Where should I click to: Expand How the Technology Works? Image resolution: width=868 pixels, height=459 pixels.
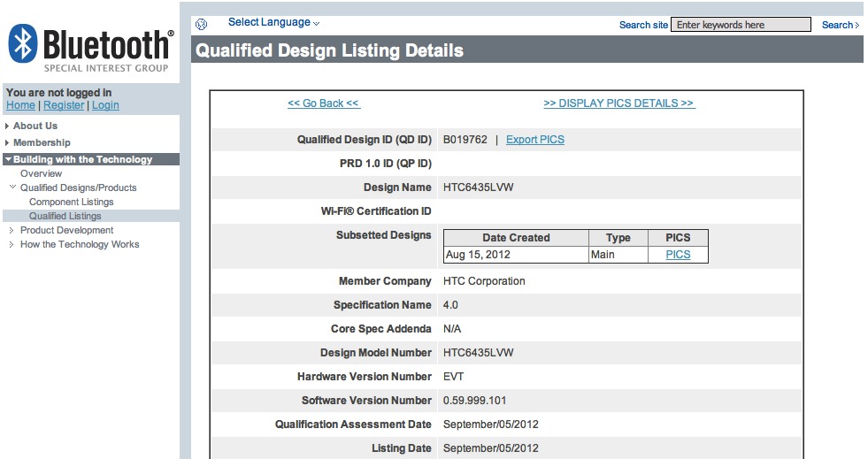click(x=80, y=244)
